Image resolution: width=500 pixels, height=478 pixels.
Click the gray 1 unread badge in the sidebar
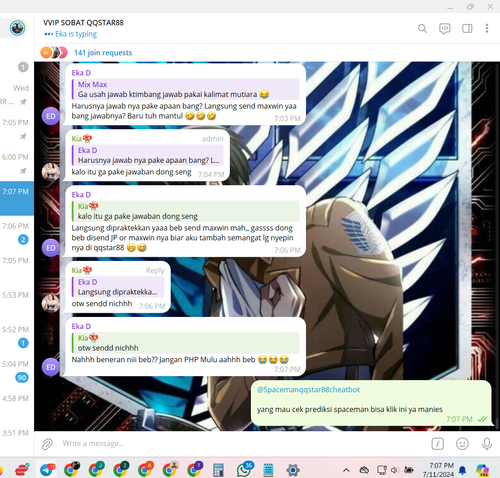tap(23, 67)
